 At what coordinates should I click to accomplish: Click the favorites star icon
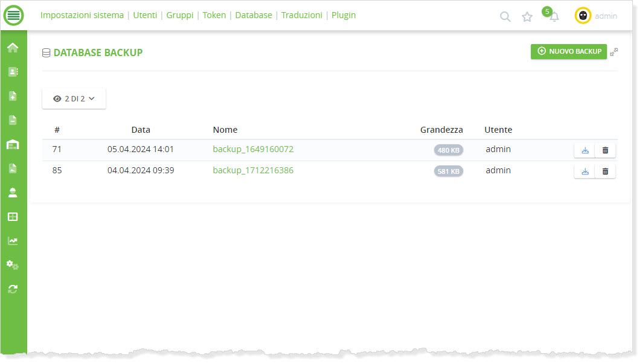click(x=527, y=17)
